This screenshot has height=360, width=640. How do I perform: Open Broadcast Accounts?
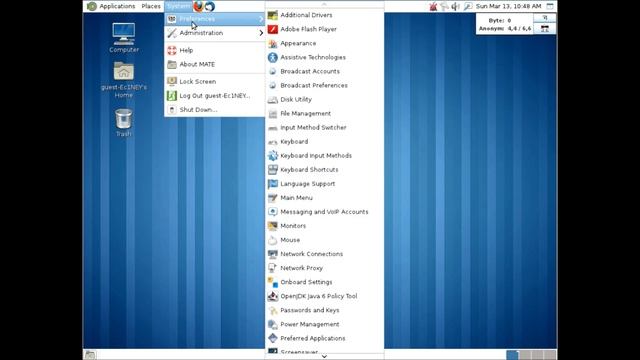pos(324,71)
